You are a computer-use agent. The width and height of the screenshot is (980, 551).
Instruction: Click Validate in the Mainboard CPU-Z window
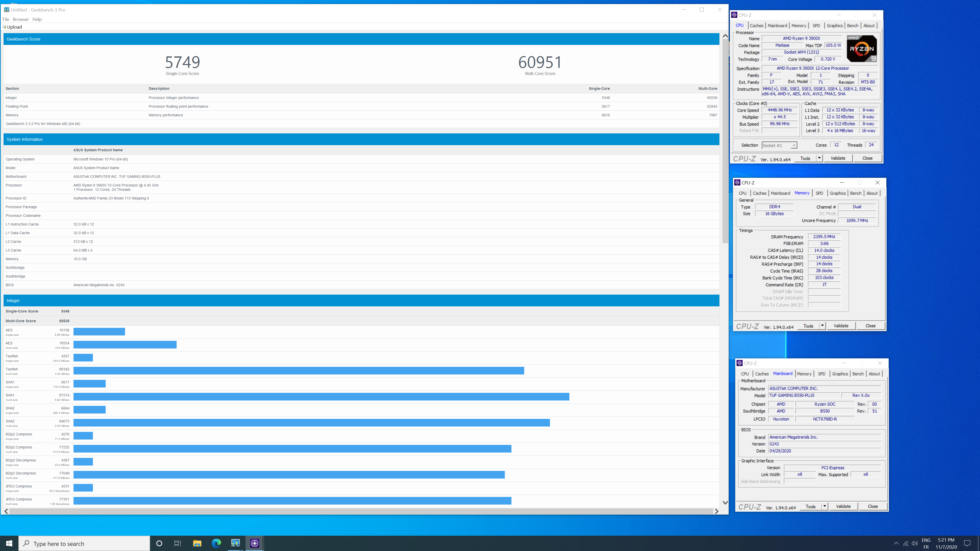tap(843, 507)
